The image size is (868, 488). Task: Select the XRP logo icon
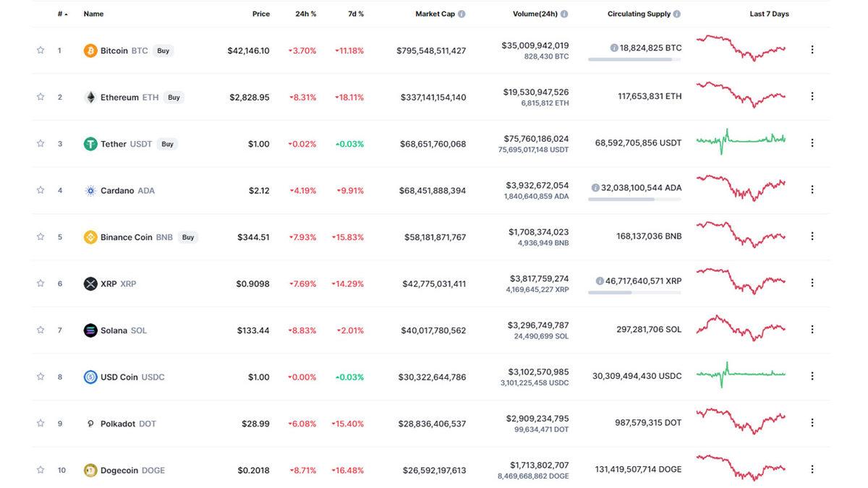click(x=90, y=283)
